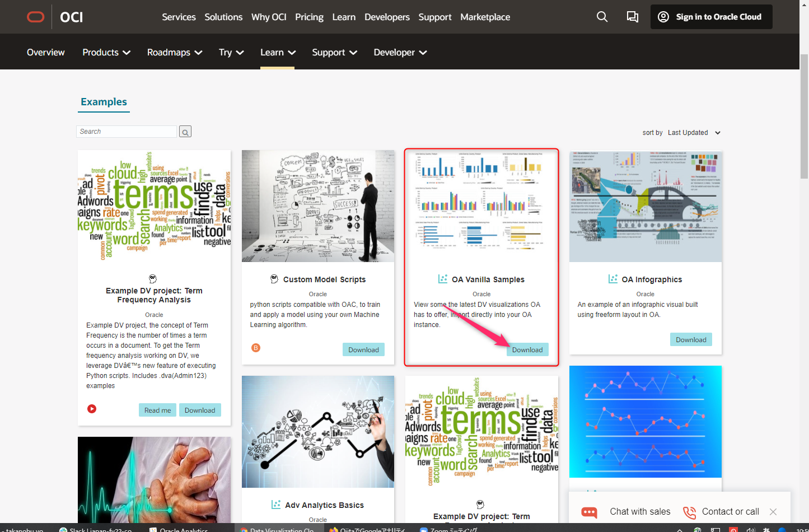This screenshot has width=809, height=532.
Task: Click the page vertical scrollbar
Action: (804, 116)
